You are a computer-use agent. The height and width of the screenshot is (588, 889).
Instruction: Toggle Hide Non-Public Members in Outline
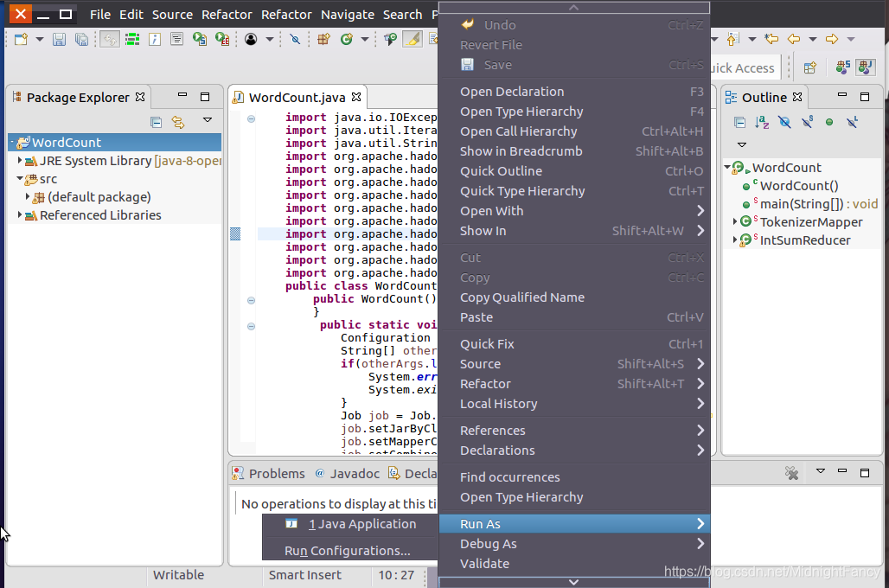click(x=829, y=122)
